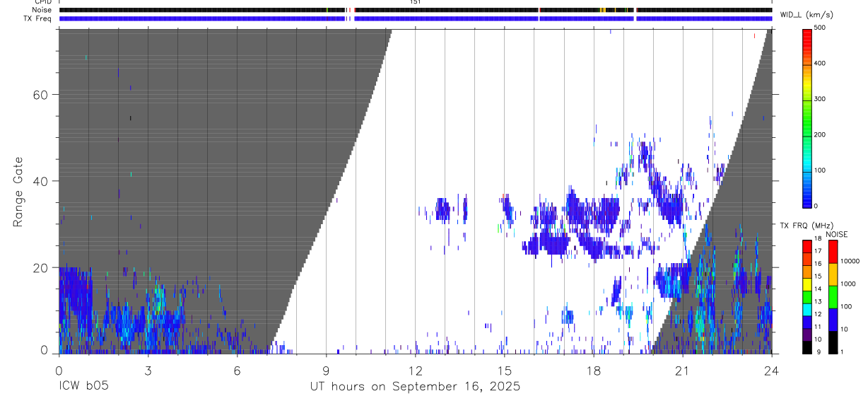
Task: Click the "1" label of NOISE legend
Action: click(x=842, y=351)
